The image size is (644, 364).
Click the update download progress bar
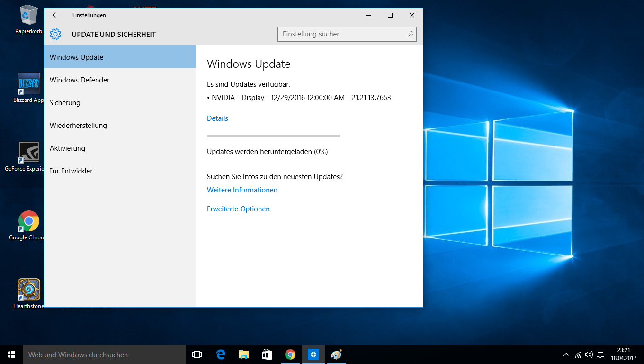273,136
